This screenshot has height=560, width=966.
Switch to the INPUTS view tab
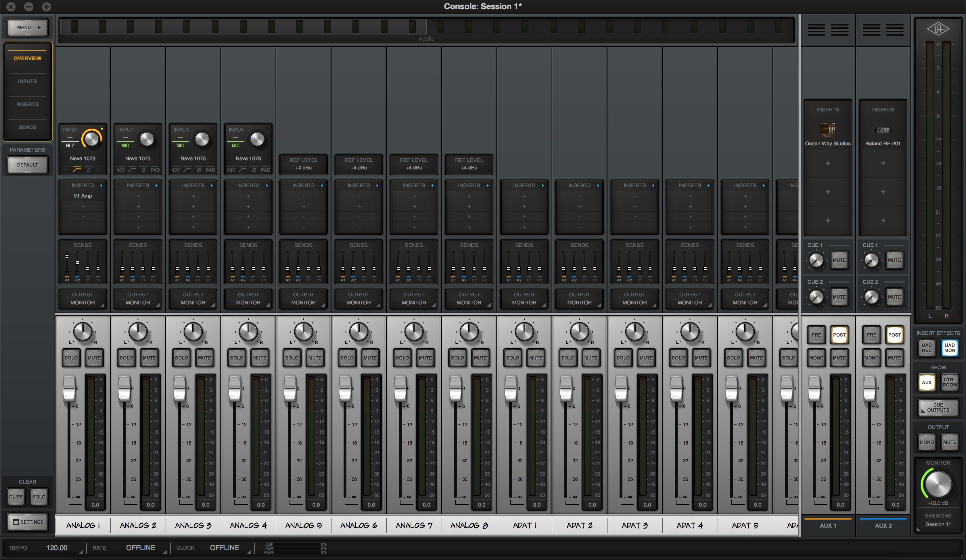pos(27,81)
